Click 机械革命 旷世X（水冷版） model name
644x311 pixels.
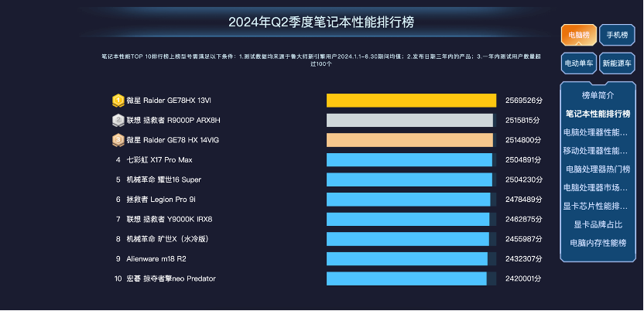167,239
